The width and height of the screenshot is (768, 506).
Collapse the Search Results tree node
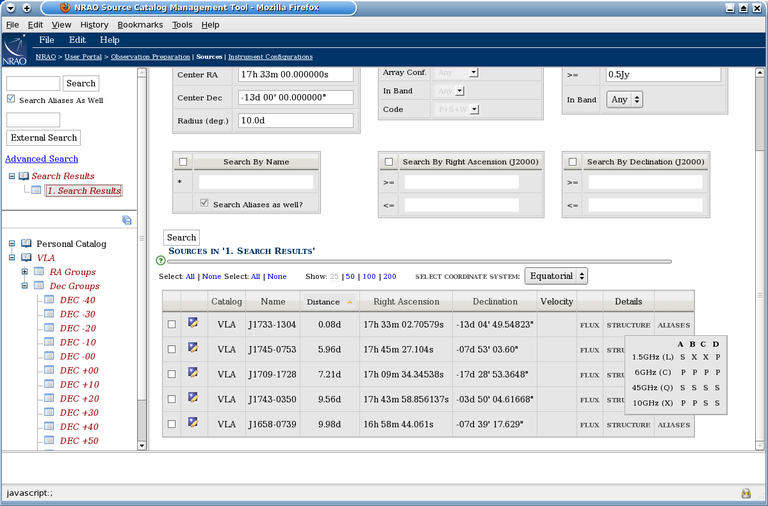coord(12,176)
